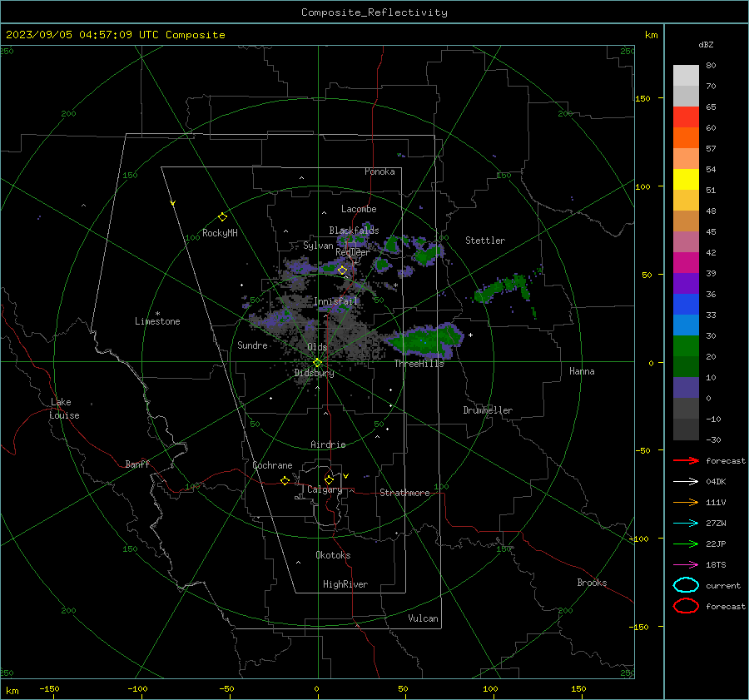Image resolution: width=749 pixels, height=700 pixels.
Task: Click the yellow diamond marker below RedDeer
Action: (342, 271)
